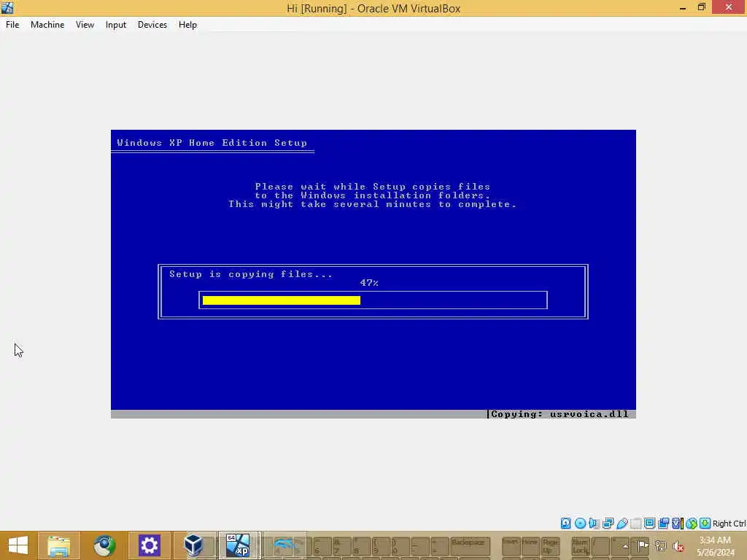This screenshot has height=560, width=747.
Task: Open the Devices menu
Action: pyautogui.click(x=152, y=25)
